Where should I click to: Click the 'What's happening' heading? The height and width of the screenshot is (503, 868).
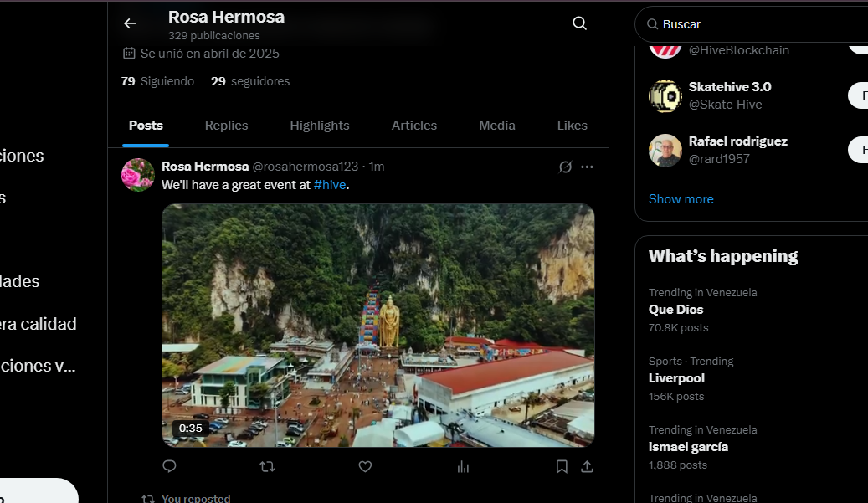tap(723, 256)
